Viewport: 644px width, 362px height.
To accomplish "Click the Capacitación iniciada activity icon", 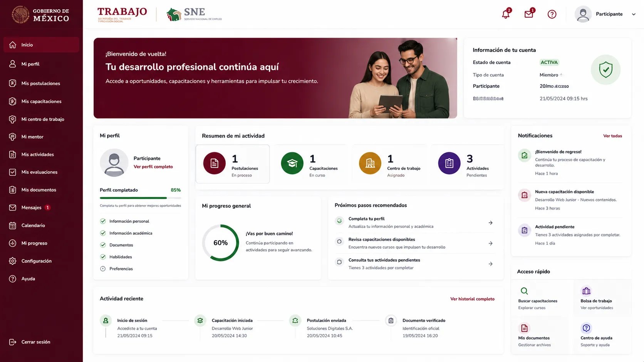I will [x=200, y=320].
